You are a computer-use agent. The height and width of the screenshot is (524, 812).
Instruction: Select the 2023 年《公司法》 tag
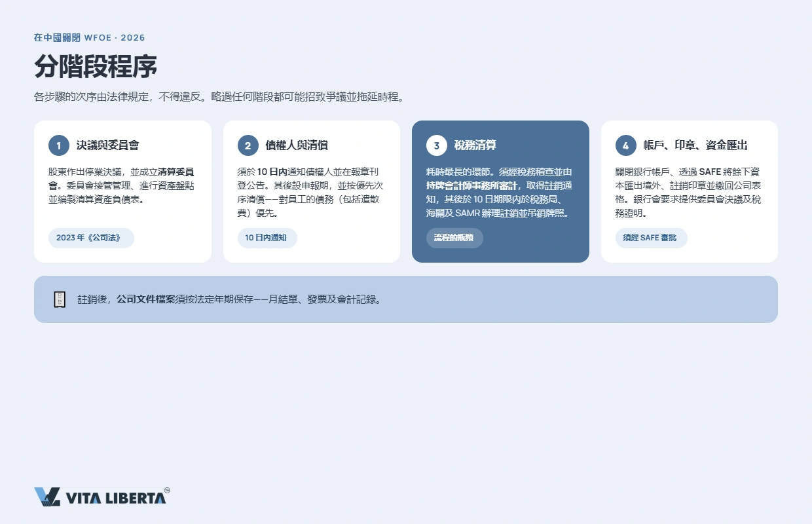pos(91,238)
